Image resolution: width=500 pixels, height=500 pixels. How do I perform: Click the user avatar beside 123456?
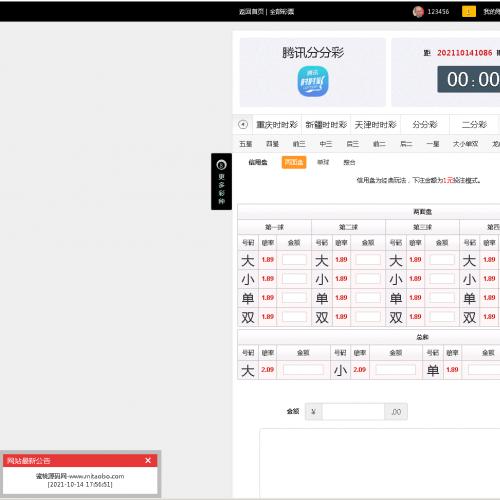[418, 12]
